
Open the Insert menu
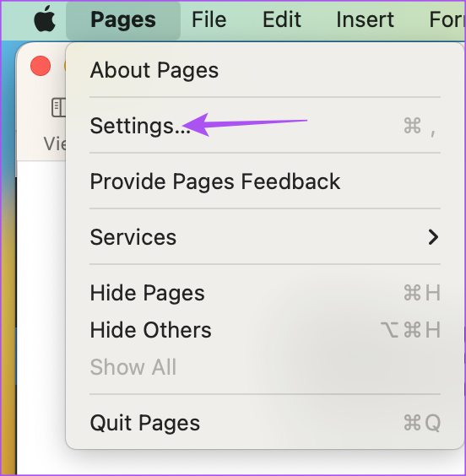tap(365, 19)
